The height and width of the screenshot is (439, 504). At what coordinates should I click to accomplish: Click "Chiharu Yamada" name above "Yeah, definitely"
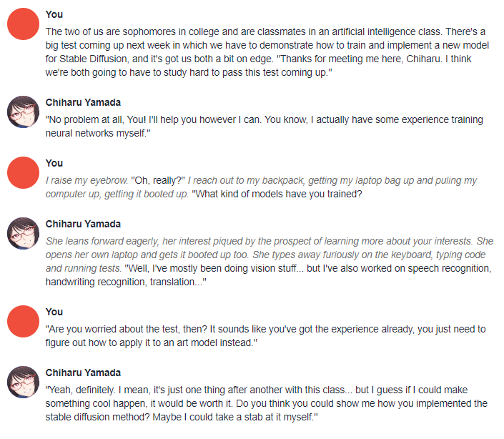coord(83,373)
